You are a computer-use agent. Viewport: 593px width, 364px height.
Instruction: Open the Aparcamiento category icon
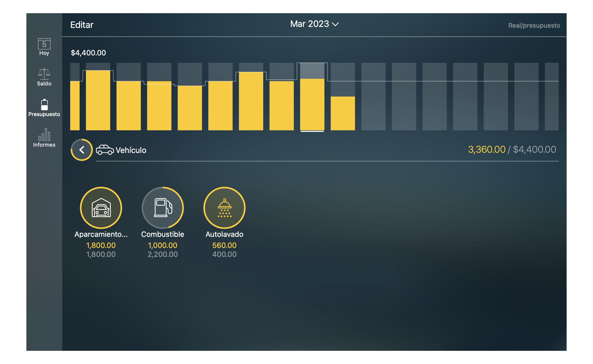[101, 208]
